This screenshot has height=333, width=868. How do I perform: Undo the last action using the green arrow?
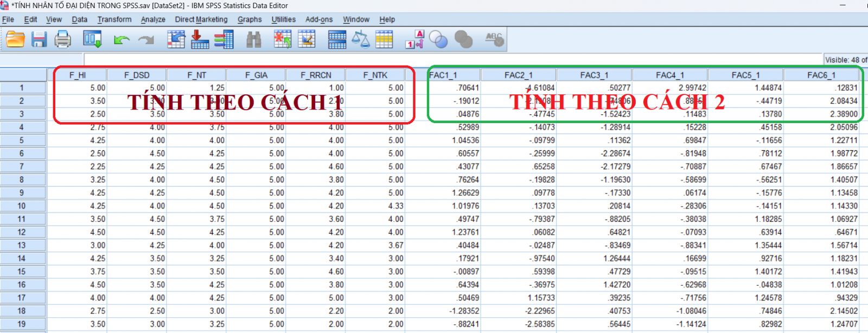click(x=122, y=40)
